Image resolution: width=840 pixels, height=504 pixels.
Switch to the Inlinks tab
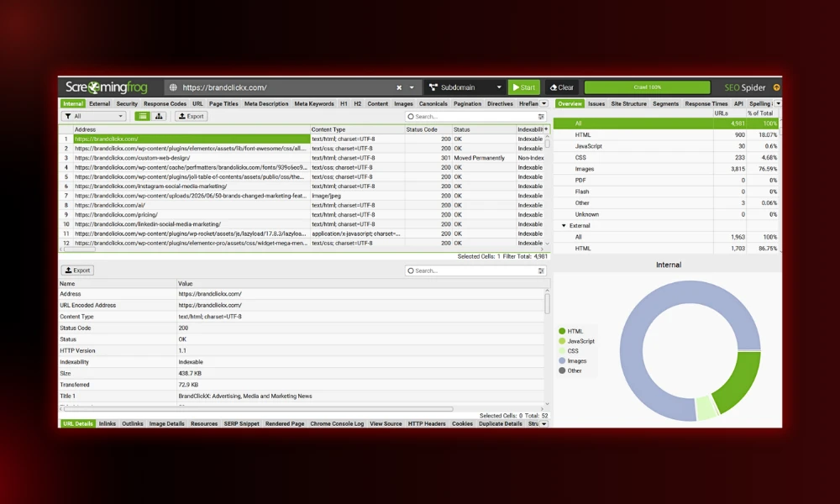[x=108, y=423]
